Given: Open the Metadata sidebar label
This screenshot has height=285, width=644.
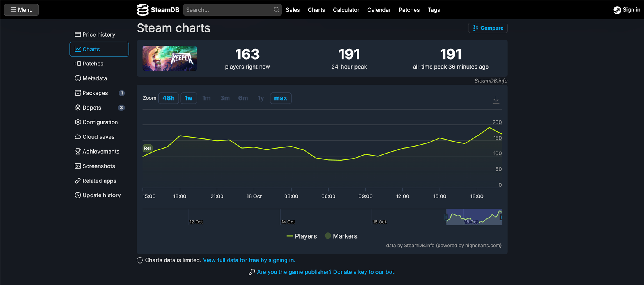Looking at the screenshot, I should [94, 78].
